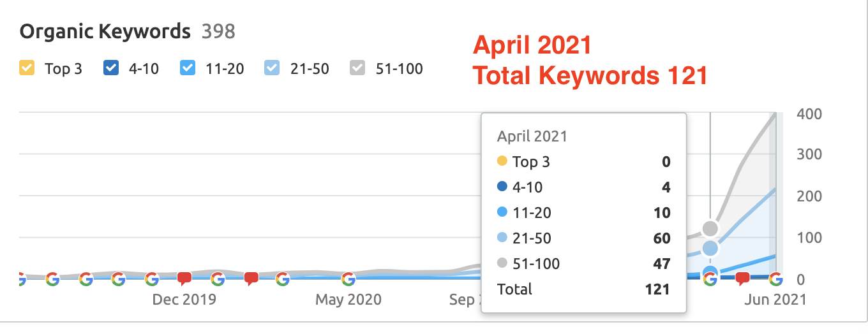
Task: Disable the 11-20 series checkbox
Action: click(188, 68)
